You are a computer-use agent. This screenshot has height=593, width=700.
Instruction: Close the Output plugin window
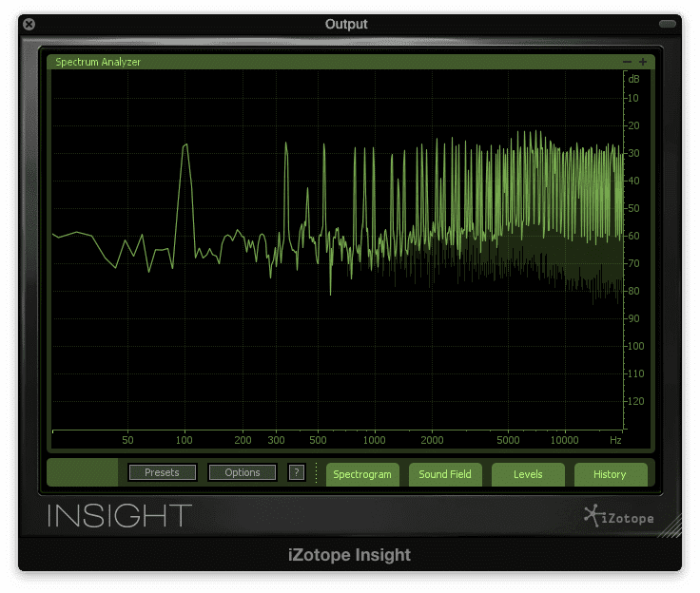29,24
